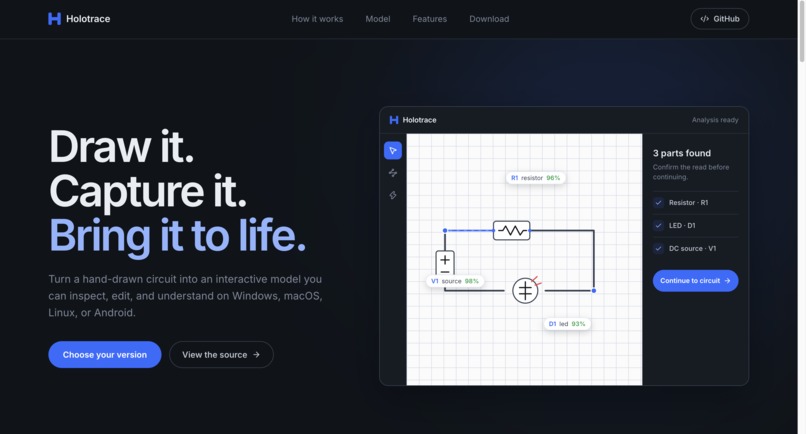
Task: Click the Analysis ready status text
Action: point(715,120)
